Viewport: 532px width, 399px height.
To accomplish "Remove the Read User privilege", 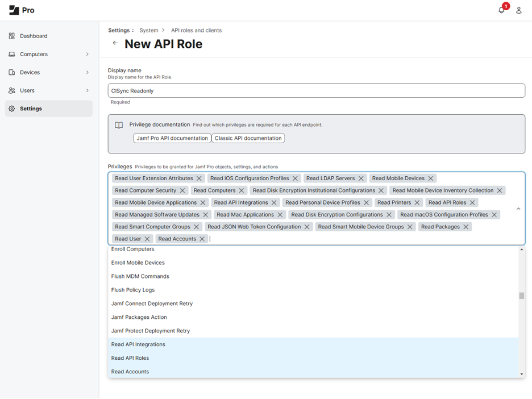I will (147, 239).
